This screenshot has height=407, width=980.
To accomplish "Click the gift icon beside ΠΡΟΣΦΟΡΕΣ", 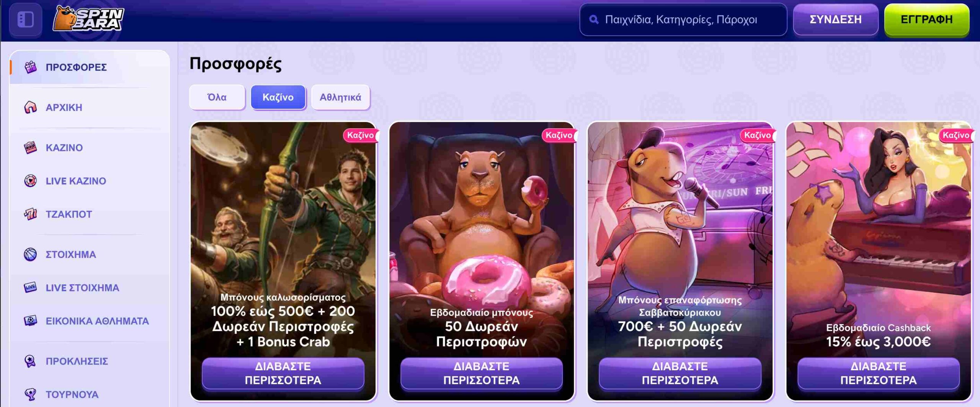I will [31, 67].
